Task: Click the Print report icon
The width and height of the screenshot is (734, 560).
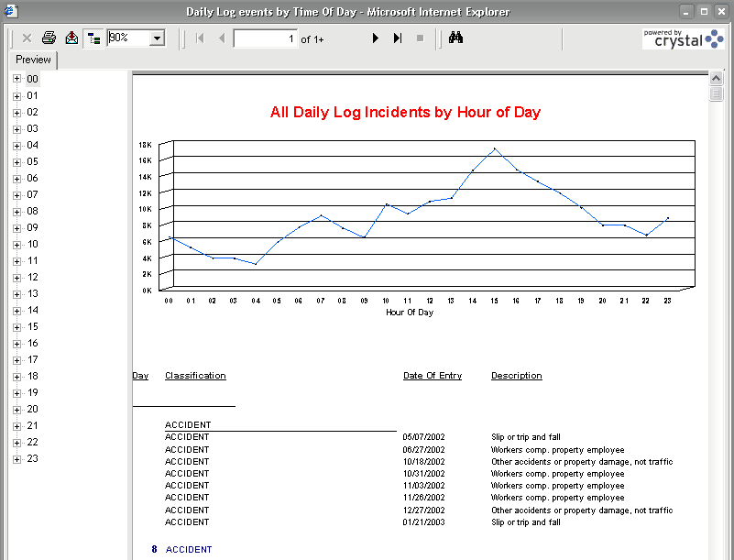Action: (49, 38)
